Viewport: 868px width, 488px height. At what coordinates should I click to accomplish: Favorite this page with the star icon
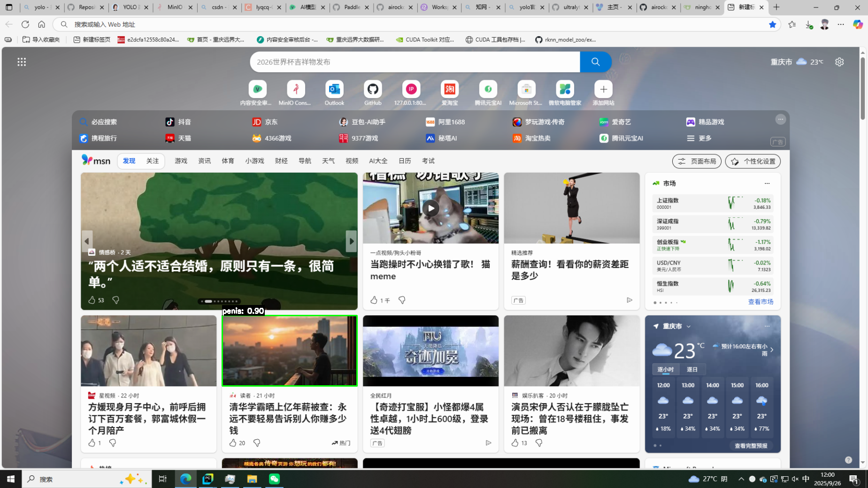772,24
